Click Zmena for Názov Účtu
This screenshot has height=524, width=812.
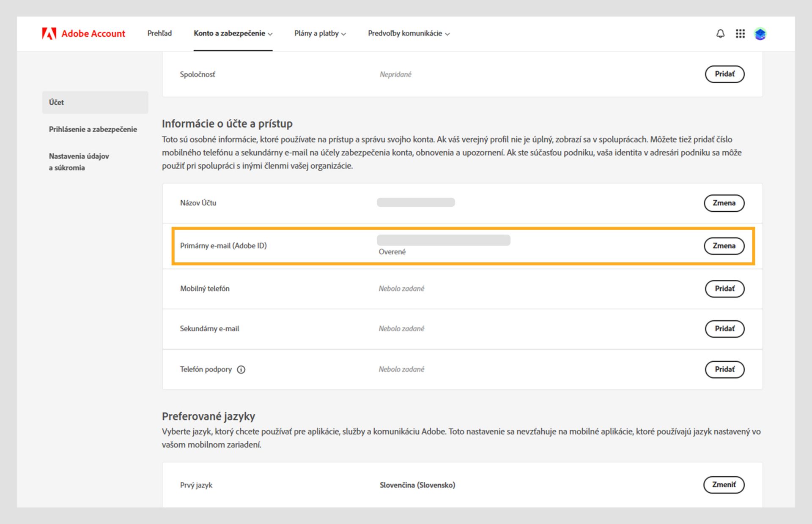[724, 203]
